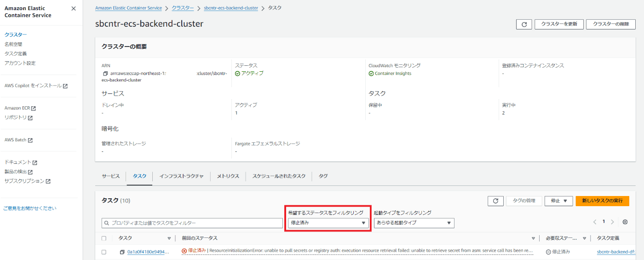Open AWS Batch sidebar link

tap(18, 140)
